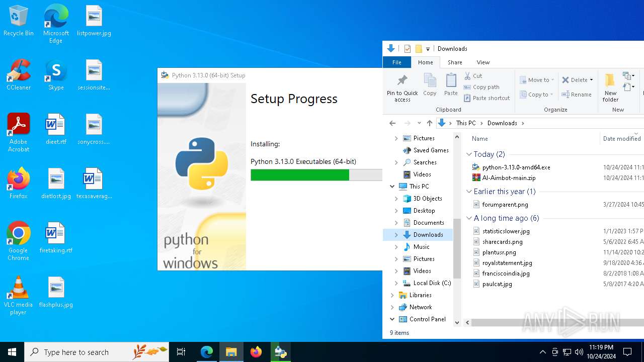Image resolution: width=644 pixels, height=362 pixels.
Task: Expand Local Disk (C:) tree node
Action: coord(396,283)
